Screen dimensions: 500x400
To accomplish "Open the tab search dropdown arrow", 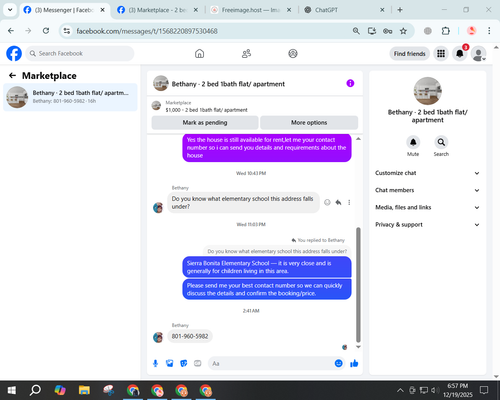I will pyautogui.click(x=10, y=10).
